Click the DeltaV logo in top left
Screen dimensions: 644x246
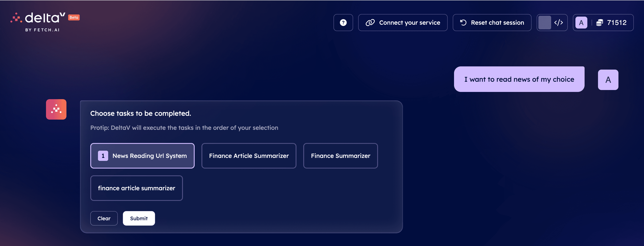(38, 22)
